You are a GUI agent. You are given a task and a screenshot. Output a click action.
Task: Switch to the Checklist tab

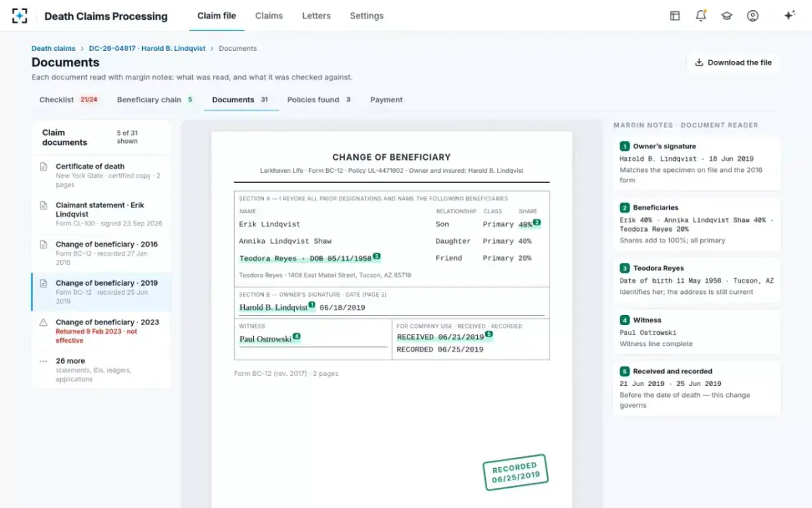68,100
